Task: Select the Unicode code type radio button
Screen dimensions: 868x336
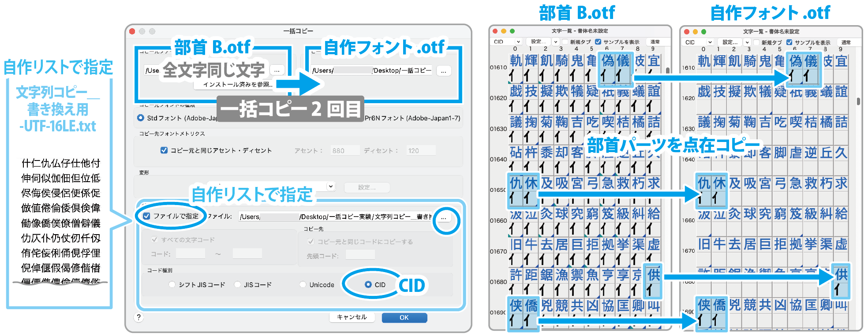Action: [x=303, y=285]
